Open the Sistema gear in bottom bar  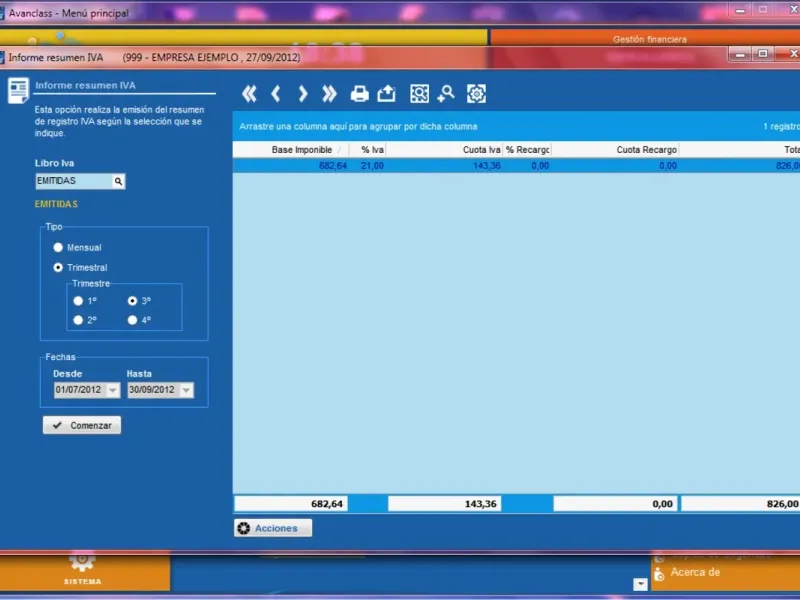pos(82,561)
